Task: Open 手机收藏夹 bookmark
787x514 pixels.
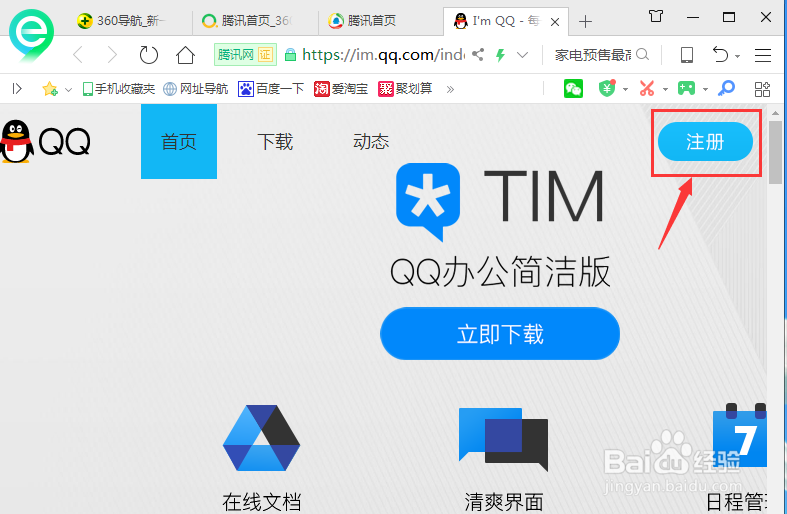Action: click(118, 89)
